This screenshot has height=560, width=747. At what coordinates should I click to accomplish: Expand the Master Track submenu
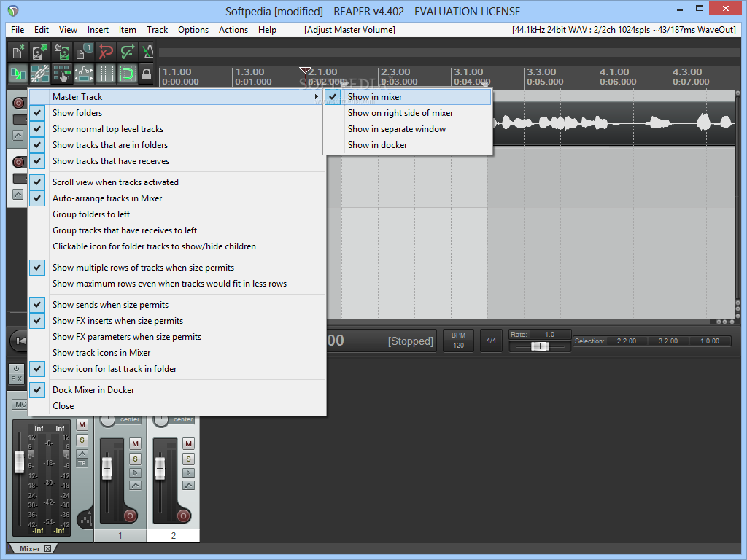tap(177, 97)
